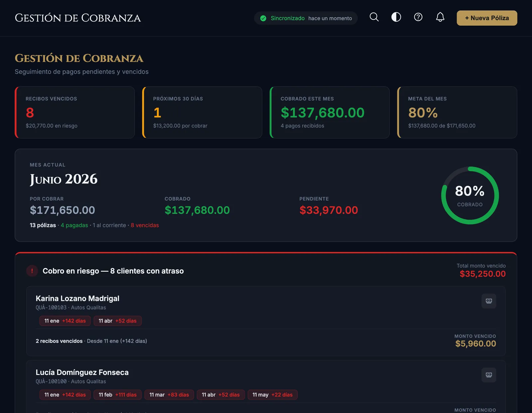Open the Meta del Mes card
532x413 pixels.
click(457, 112)
